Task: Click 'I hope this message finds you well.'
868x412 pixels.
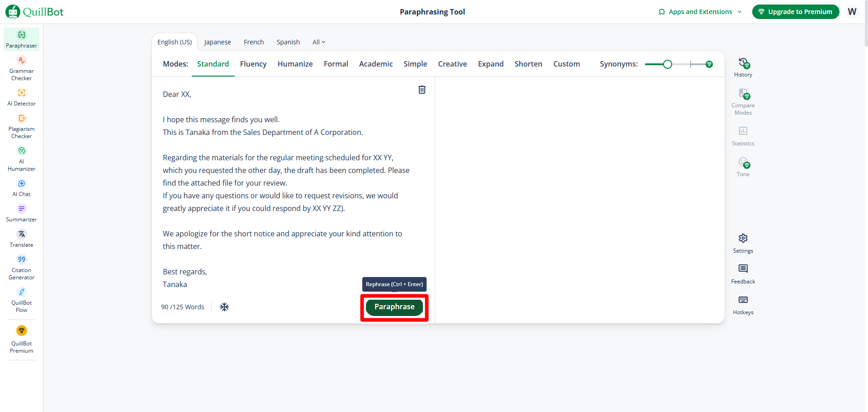Action: pyautogui.click(x=221, y=120)
